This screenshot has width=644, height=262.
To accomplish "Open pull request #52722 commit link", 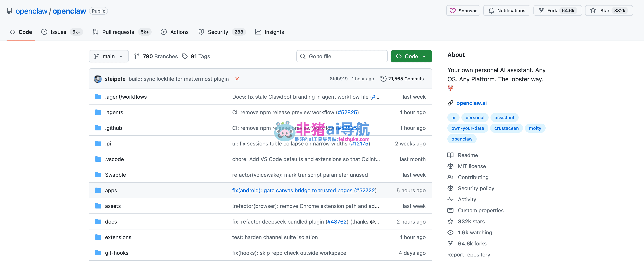I will (x=365, y=190).
